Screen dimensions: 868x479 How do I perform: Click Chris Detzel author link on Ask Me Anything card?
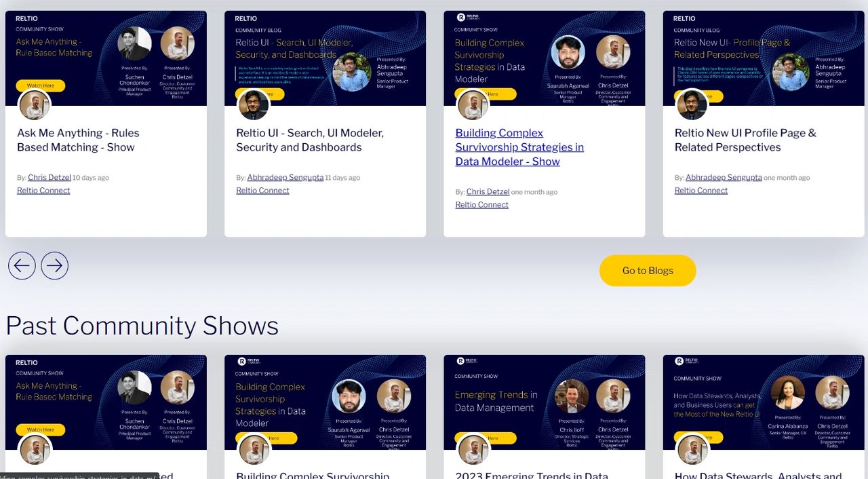(x=50, y=178)
